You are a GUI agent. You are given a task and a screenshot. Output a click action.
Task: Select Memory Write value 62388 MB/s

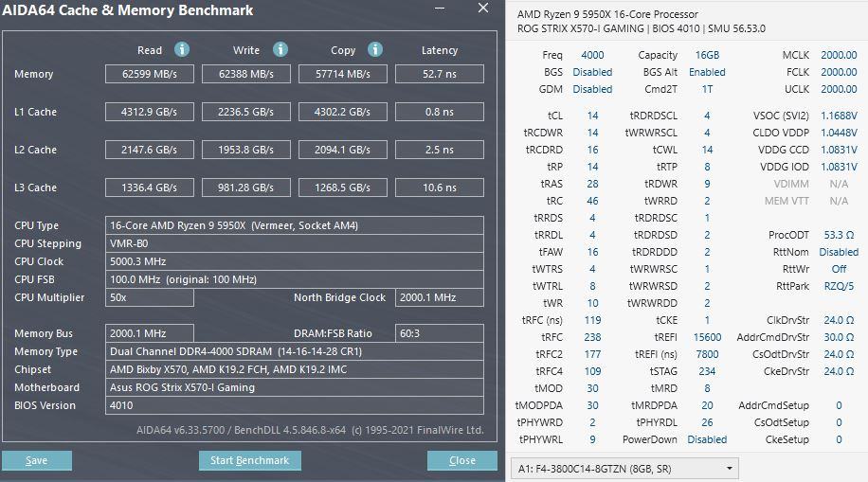245,74
